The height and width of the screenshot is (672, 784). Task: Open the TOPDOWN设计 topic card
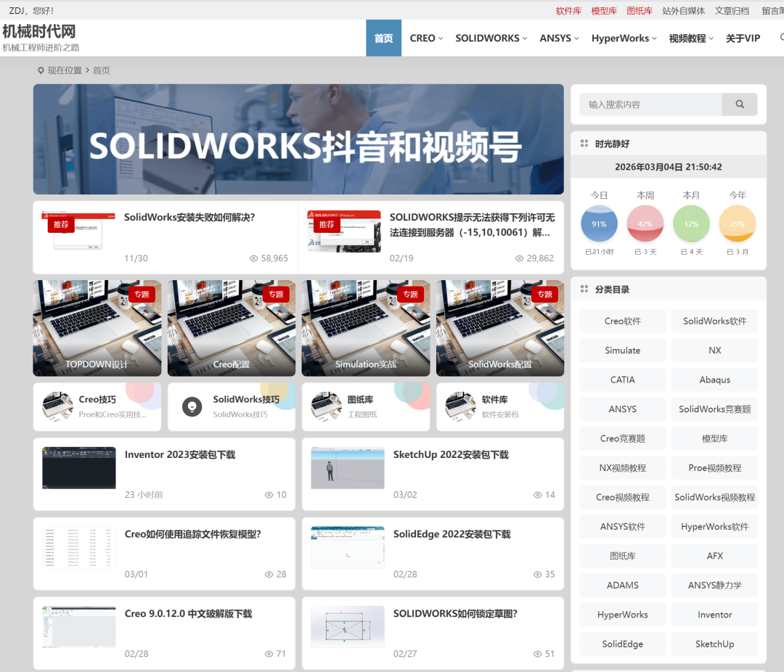97,328
